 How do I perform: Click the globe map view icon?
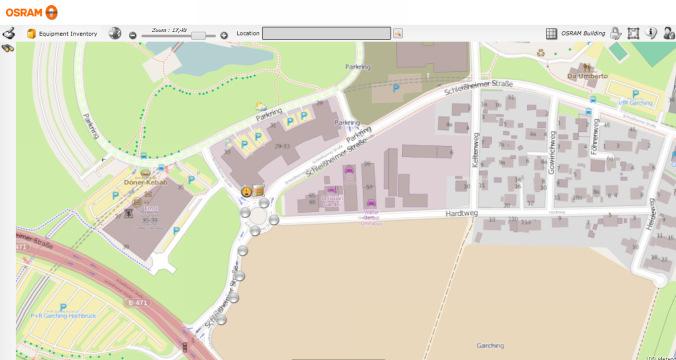[115, 33]
